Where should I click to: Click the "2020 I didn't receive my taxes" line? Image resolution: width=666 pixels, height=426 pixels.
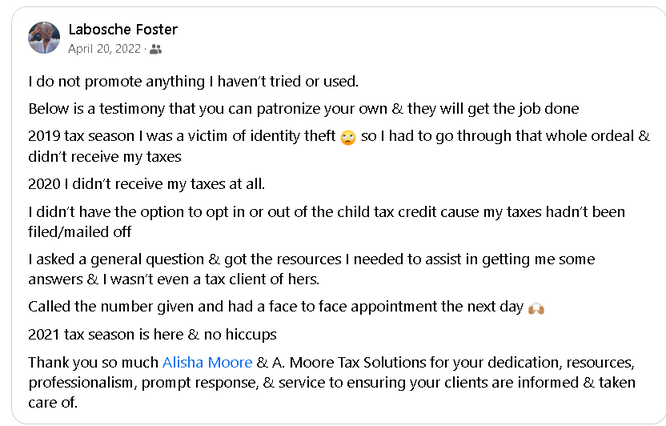146,183
